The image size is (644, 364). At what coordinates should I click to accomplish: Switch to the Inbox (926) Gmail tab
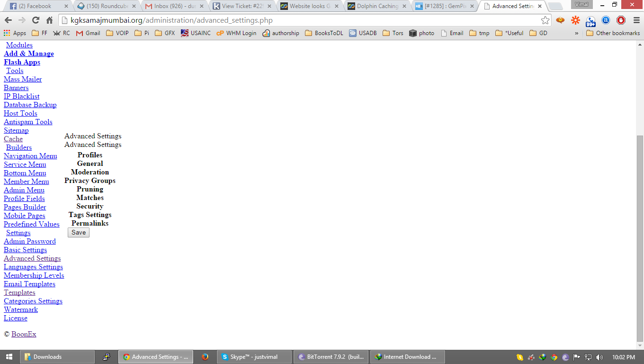pyautogui.click(x=175, y=6)
